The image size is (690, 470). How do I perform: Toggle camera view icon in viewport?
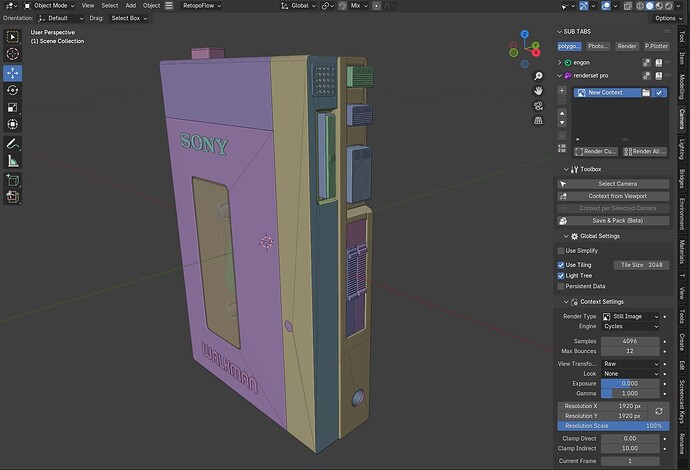coord(538,106)
